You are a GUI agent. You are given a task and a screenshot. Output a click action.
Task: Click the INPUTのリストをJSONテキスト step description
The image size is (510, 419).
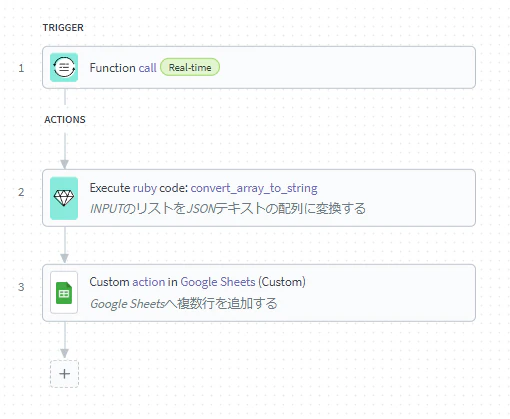(228, 209)
